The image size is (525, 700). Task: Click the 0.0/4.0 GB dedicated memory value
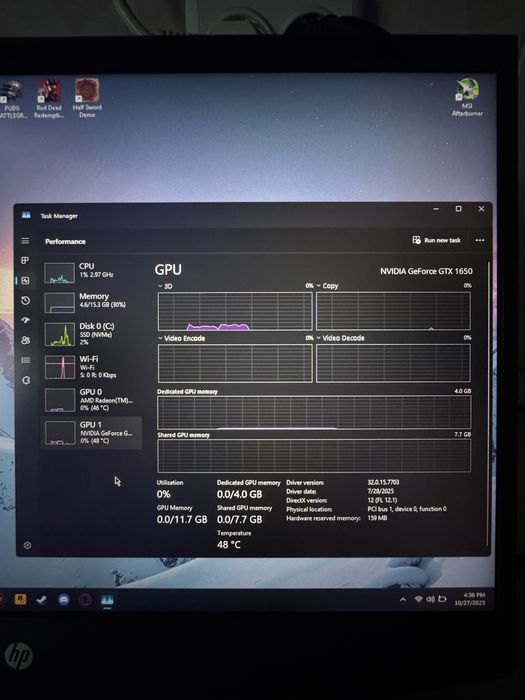click(239, 494)
